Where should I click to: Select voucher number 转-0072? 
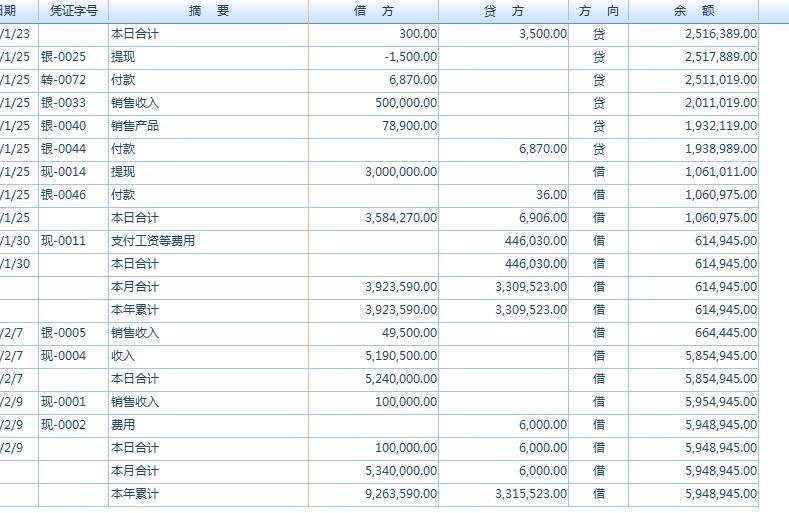63,80
